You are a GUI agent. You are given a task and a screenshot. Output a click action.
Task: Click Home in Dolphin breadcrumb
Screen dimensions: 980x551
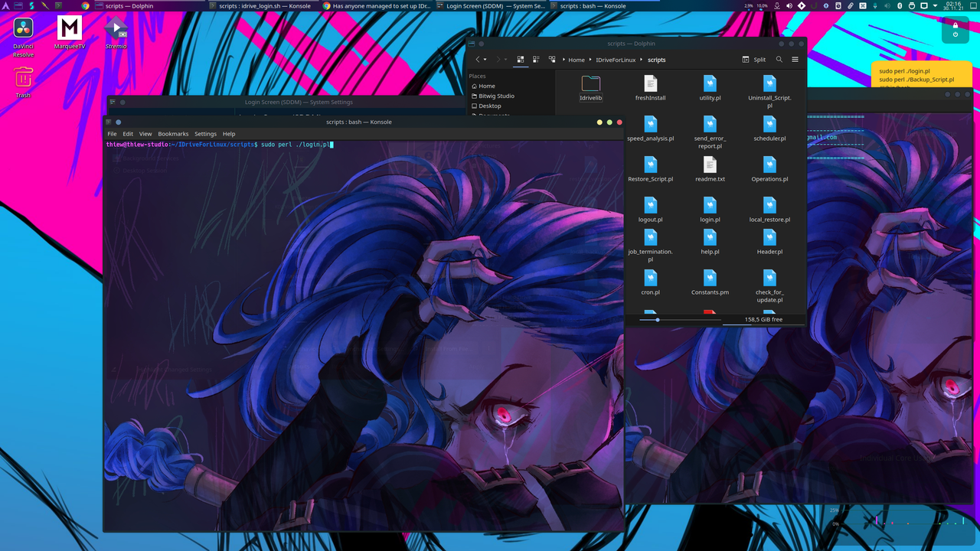pyautogui.click(x=577, y=60)
